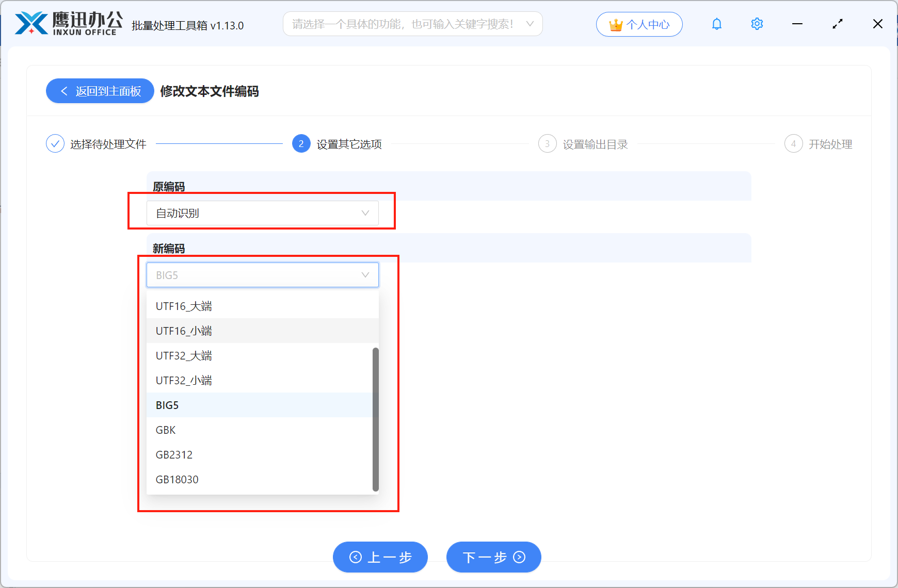
Task: Click the crown icon inside 个人中心
Action: (615, 24)
